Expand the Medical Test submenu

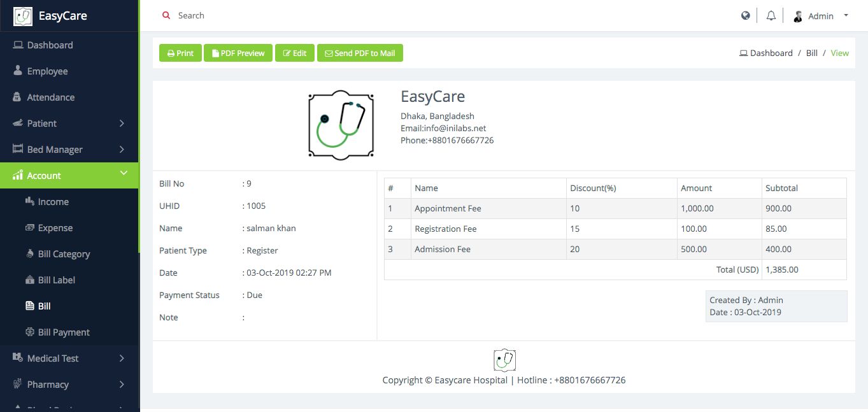tap(122, 359)
